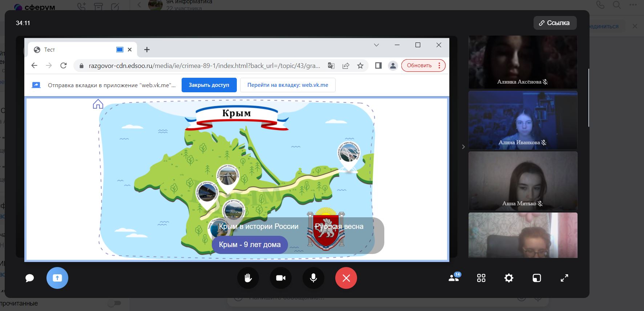Screen dimensions: 644x311
Task: Click Перейти на вкладку: web.vk.me button
Action: click(288, 85)
